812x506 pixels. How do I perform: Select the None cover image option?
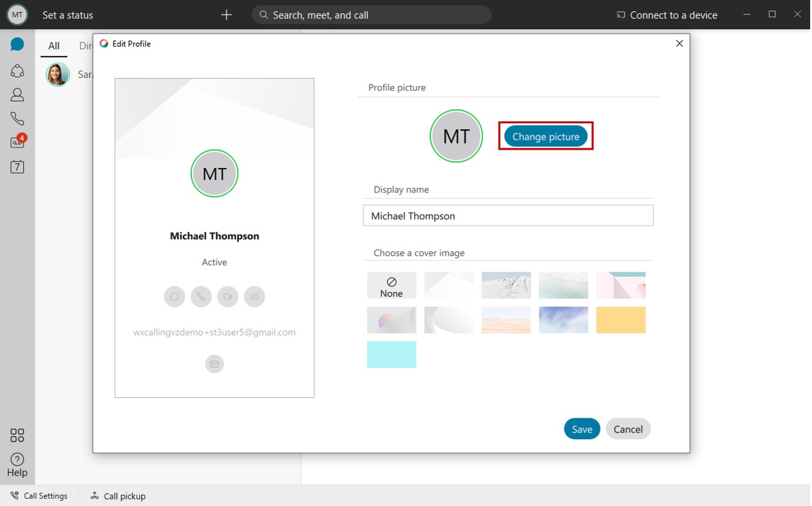pos(391,285)
